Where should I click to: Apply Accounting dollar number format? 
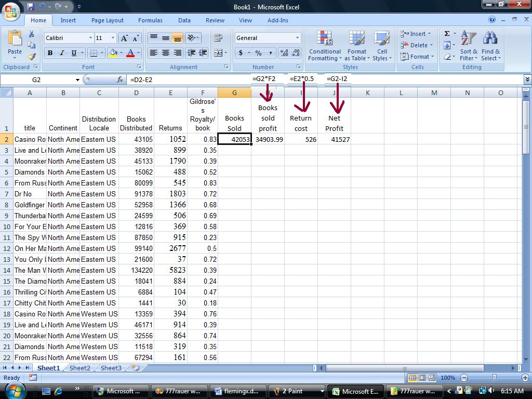click(x=241, y=53)
